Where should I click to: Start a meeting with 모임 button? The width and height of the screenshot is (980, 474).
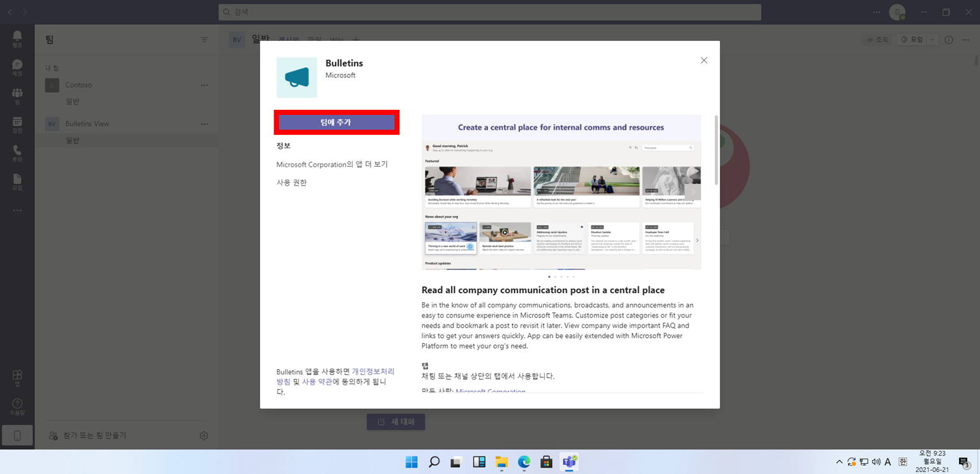tap(912, 40)
